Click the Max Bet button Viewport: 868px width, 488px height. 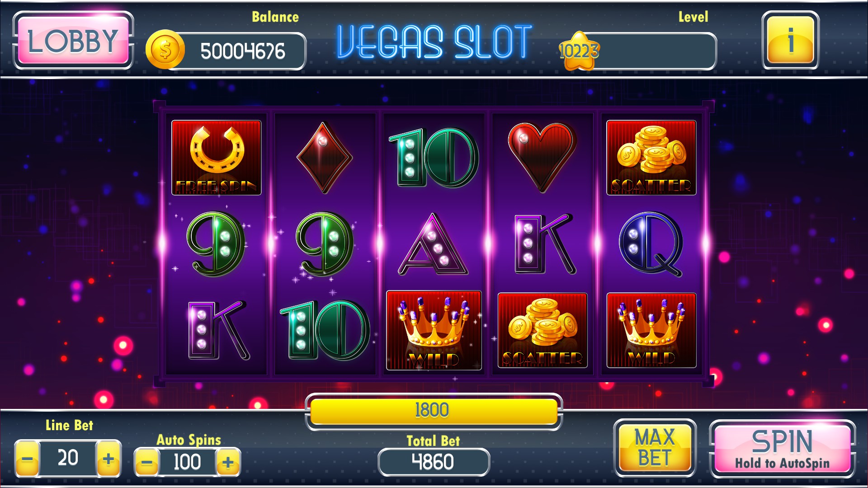coord(655,448)
